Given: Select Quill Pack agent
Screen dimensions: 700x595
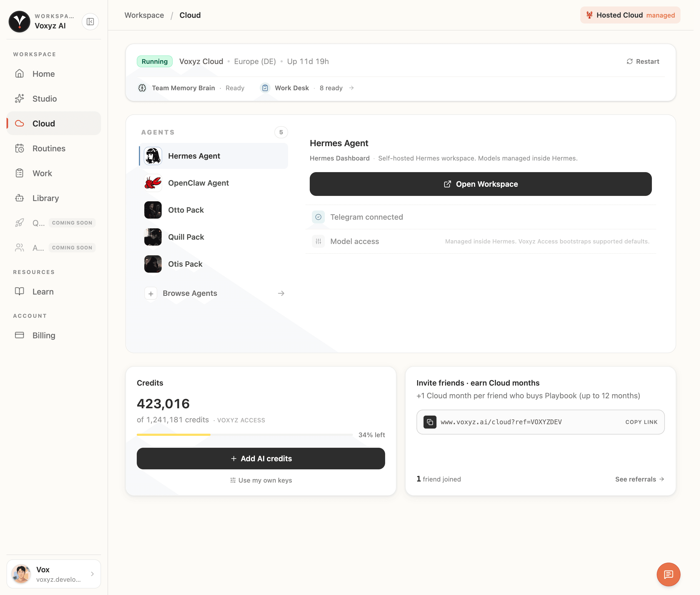Looking at the screenshot, I should tap(214, 237).
